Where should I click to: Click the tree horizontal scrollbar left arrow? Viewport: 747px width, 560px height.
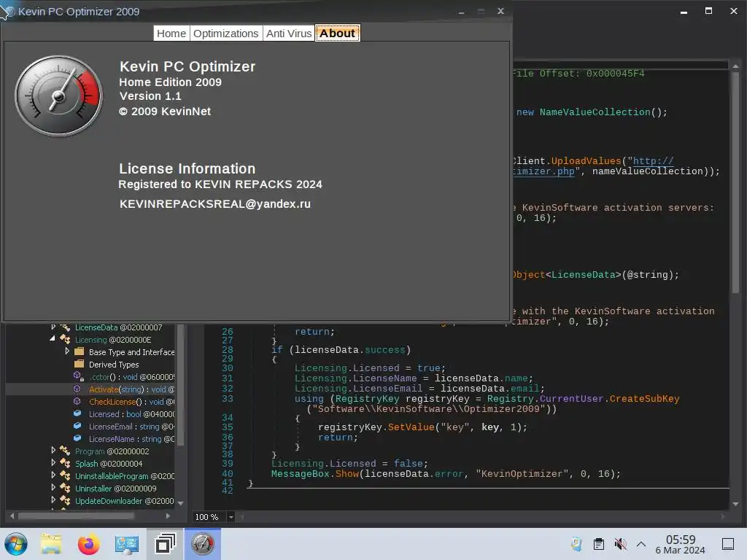click(x=12, y=516)
